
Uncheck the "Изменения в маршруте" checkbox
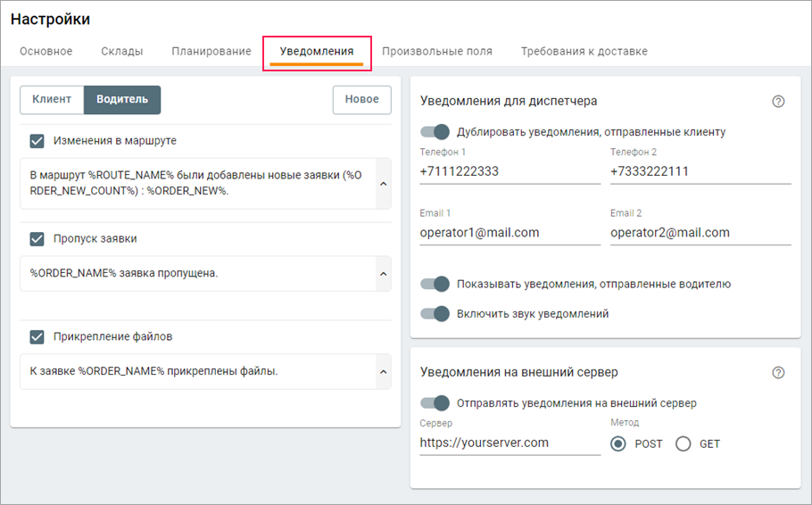(37, 141)
